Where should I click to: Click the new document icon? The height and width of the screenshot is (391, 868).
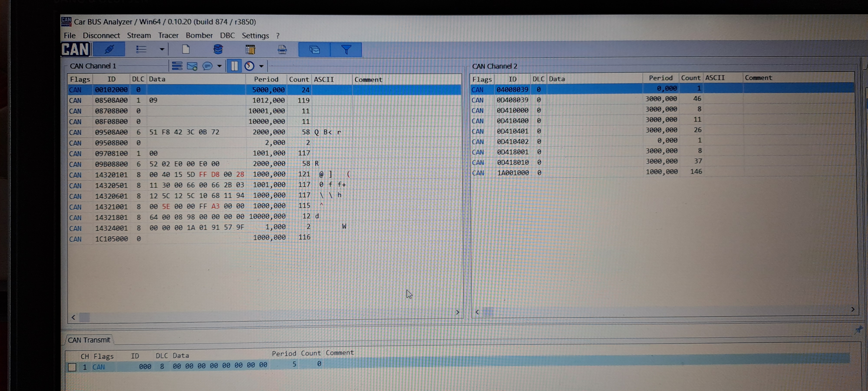point(186,50)
